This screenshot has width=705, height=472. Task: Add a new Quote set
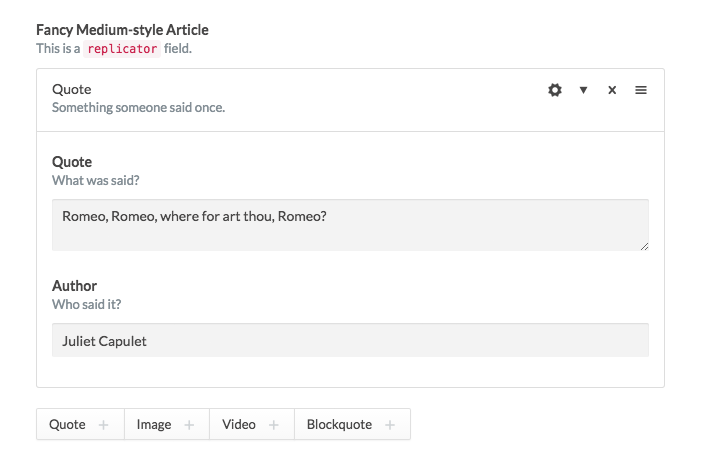[x=68, y=425]
